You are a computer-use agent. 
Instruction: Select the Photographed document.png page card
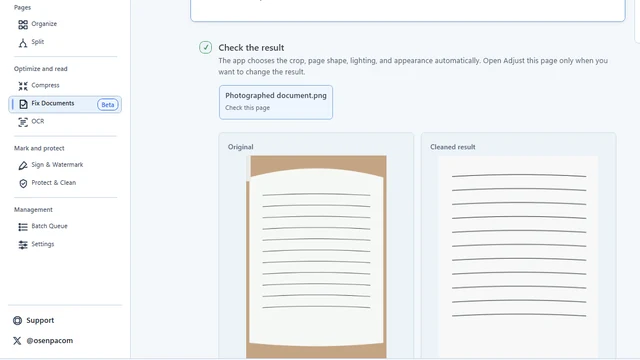276,102
